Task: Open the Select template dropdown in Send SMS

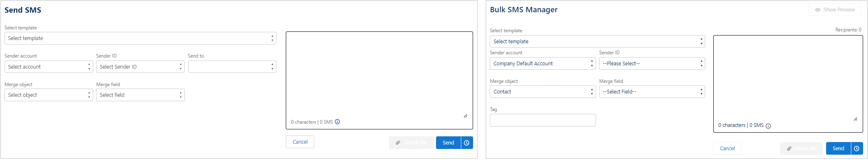Action: [140, 38]
